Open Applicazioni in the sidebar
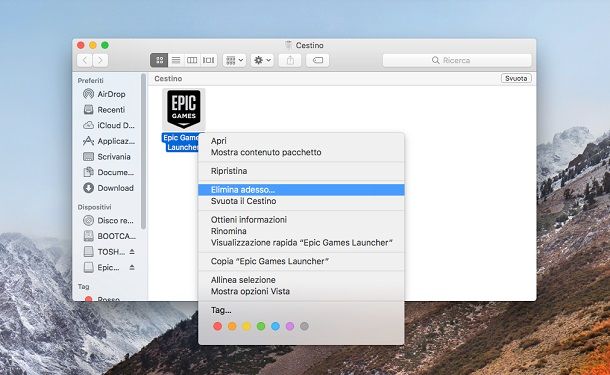Screen dimensions: 610x375 (x=109, y=141)
